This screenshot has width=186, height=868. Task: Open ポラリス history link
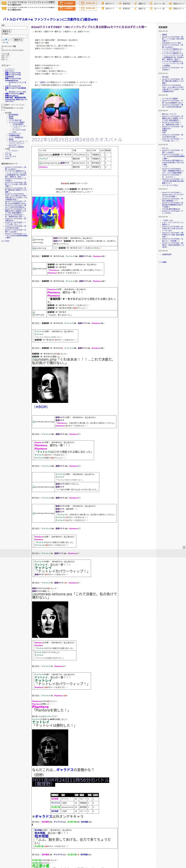click(165, 148)
